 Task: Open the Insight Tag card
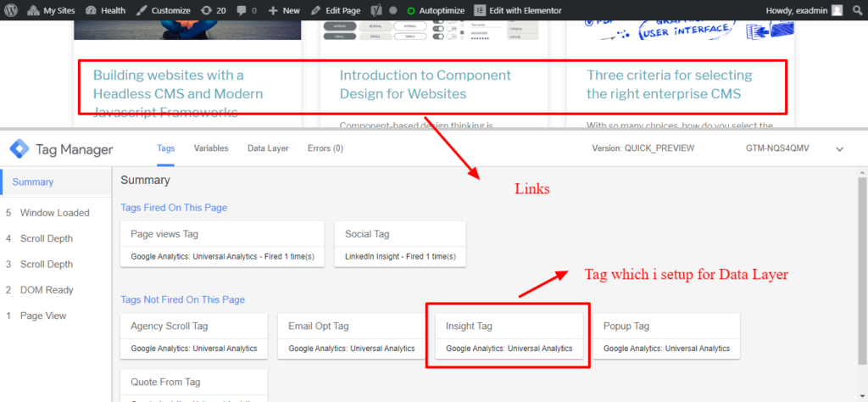[509, 336]
